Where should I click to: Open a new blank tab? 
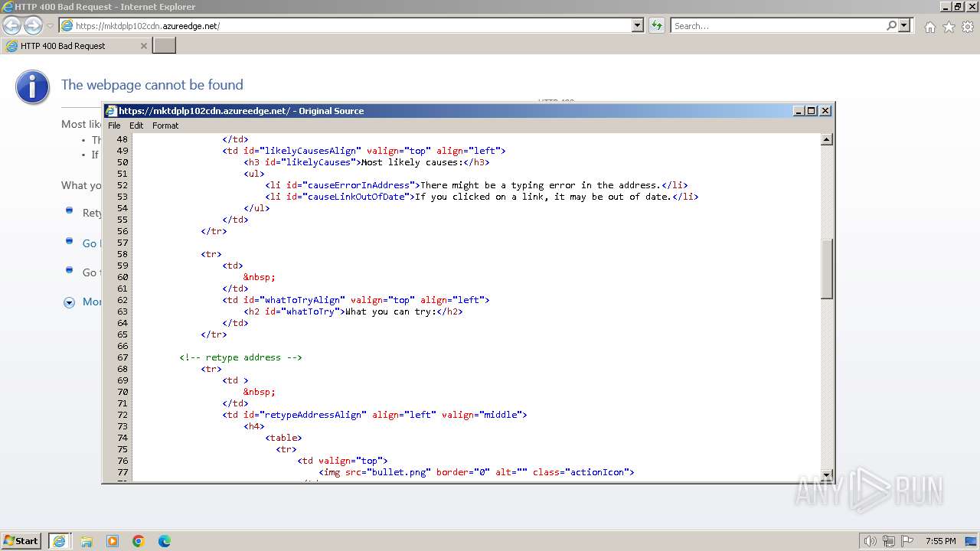tap(165, 46)
